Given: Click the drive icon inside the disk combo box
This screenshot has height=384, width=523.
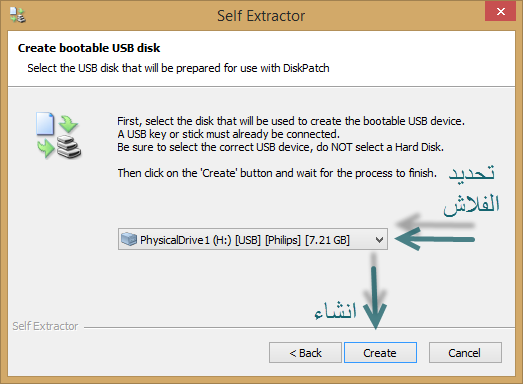Looking at the screenshot, I should tap(129, 239).
